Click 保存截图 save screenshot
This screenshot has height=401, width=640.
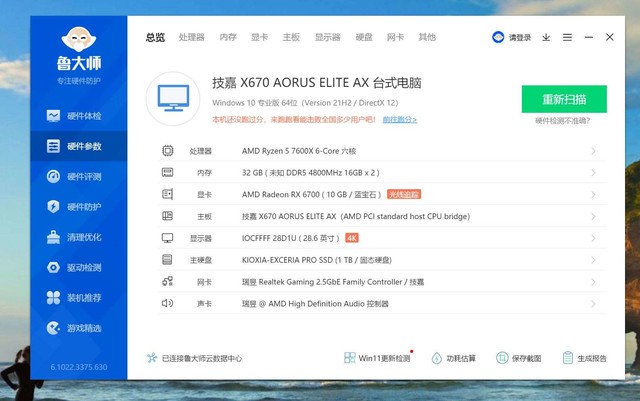pyautogui.click(x=518, y=358)
